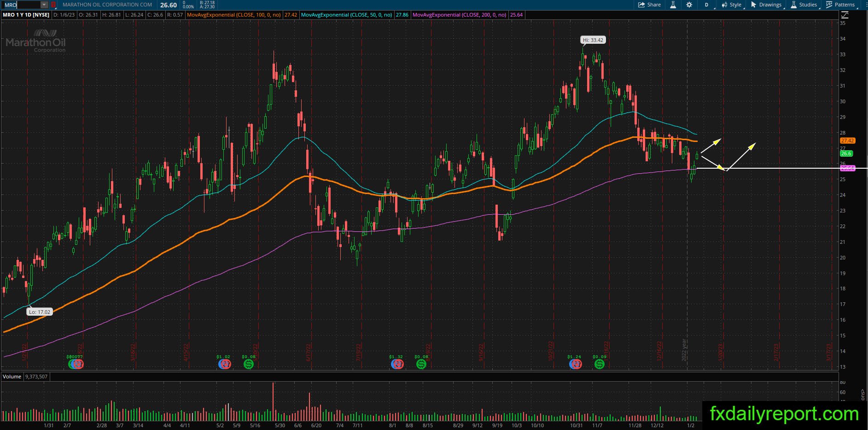Select the MRO 1 Y 1D [NYSE] chart label

[x=26, y=15]
